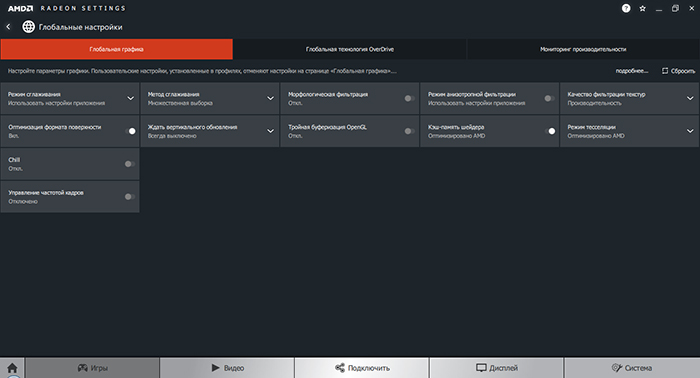Toggle Морфологическая фильтрация switch

click(409, 98)
